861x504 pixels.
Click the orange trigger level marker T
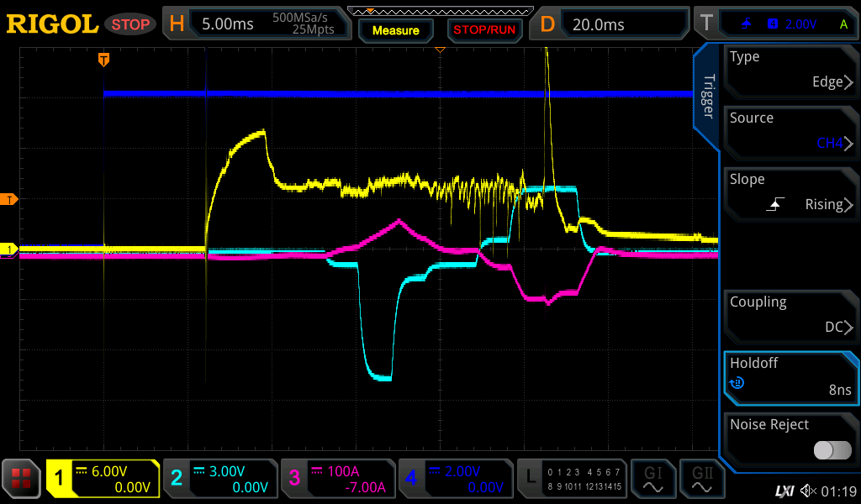9,199
